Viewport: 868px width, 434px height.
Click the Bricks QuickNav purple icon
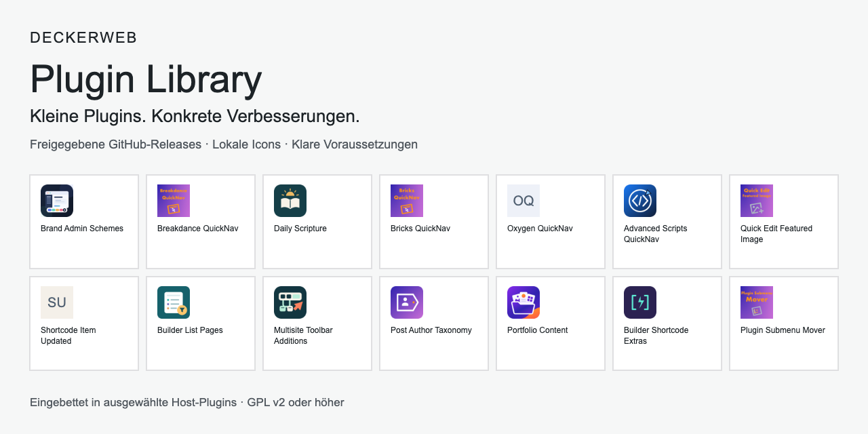(407, 201)
